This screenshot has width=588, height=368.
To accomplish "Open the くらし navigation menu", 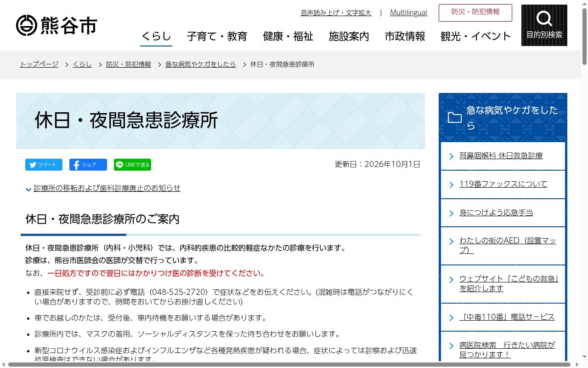I will pyautogui.click(x=156, y=36).
